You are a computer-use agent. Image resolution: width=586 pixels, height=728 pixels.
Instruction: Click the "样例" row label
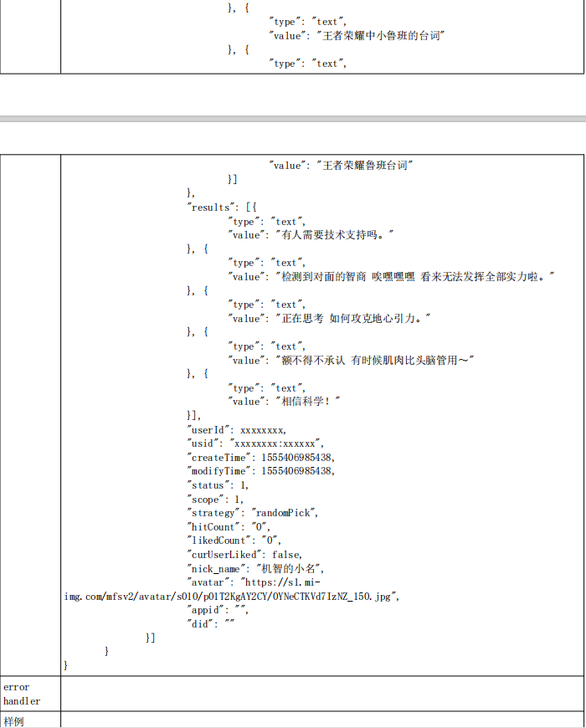point(15,720)
